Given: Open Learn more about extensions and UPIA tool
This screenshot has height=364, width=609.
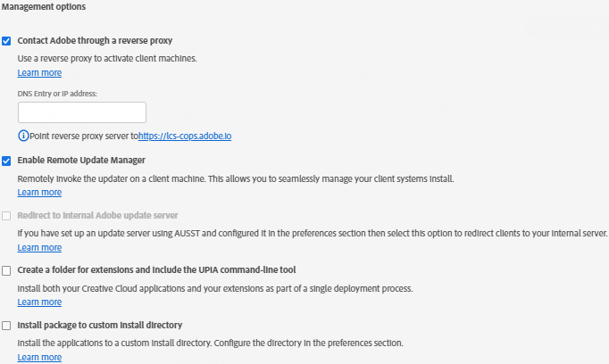Looking at the screenshot, I should click(39, 302).
